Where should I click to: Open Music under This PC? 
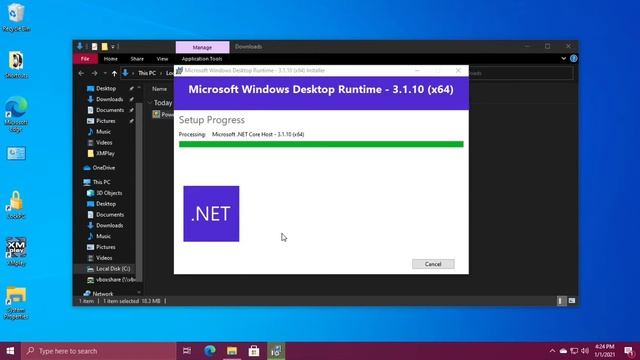pyautogui.click(x=103, y=236)
